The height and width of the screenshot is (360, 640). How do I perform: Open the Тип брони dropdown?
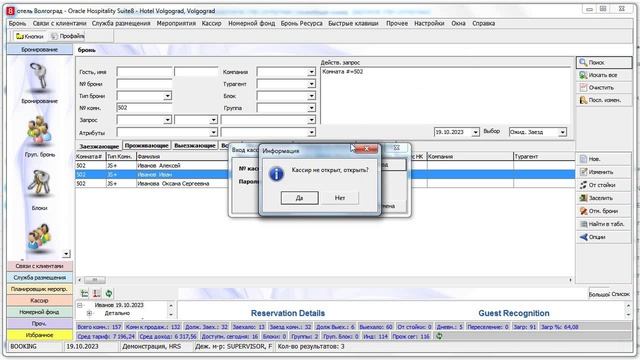167,96
